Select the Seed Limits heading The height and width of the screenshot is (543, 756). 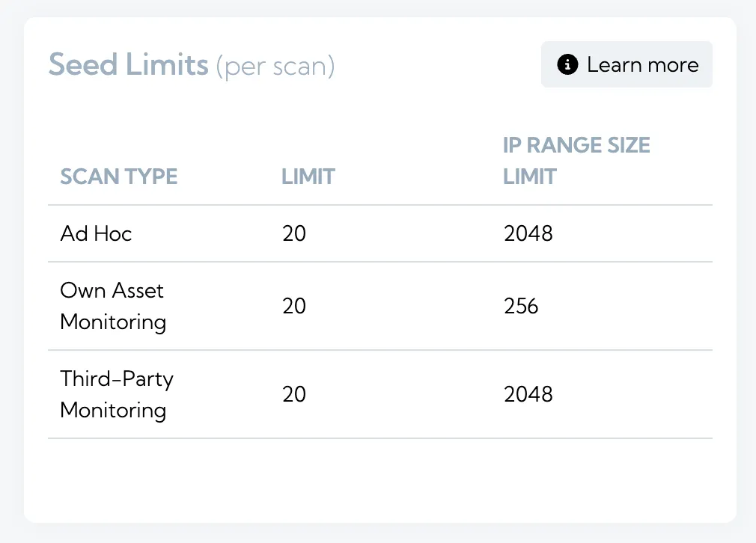click(128, 64)
